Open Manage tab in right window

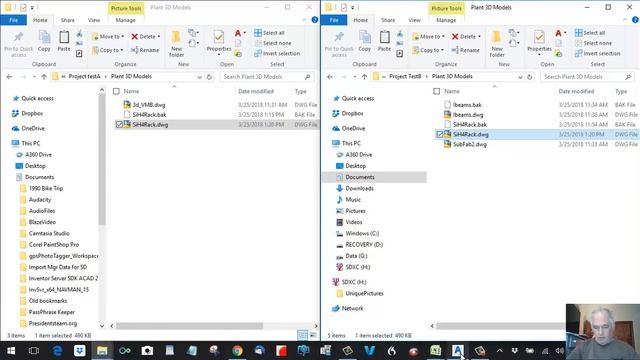coord(446,20)
